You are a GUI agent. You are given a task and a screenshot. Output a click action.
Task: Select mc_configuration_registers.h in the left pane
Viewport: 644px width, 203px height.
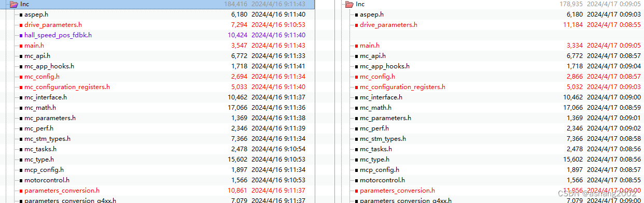coord(67,87)
